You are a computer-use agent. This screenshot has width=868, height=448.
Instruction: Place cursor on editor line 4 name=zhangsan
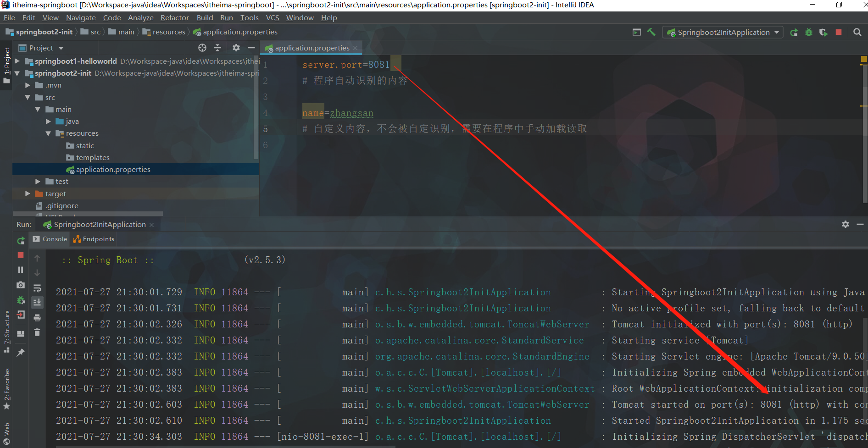click(x=338, y=113)
